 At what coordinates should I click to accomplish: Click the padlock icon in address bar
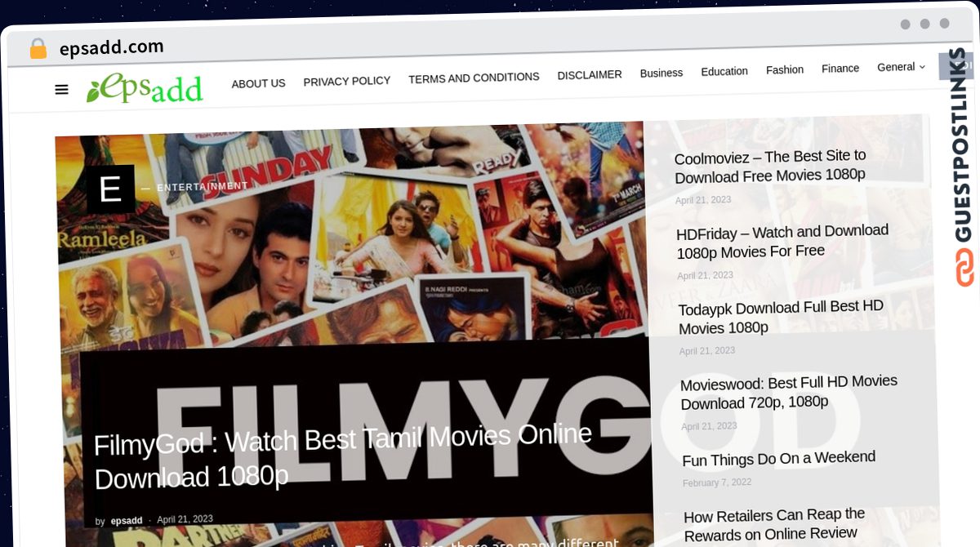[38, 49]
